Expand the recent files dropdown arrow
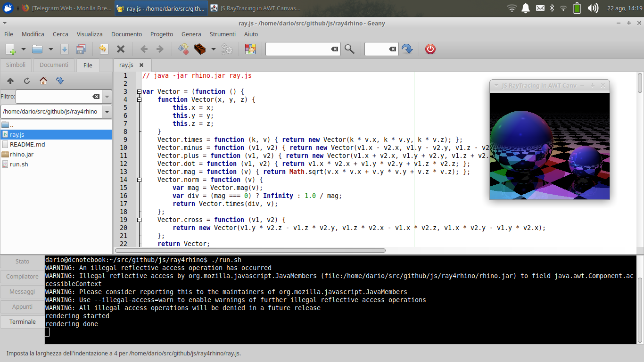644x362 pixels. point(51,49)
